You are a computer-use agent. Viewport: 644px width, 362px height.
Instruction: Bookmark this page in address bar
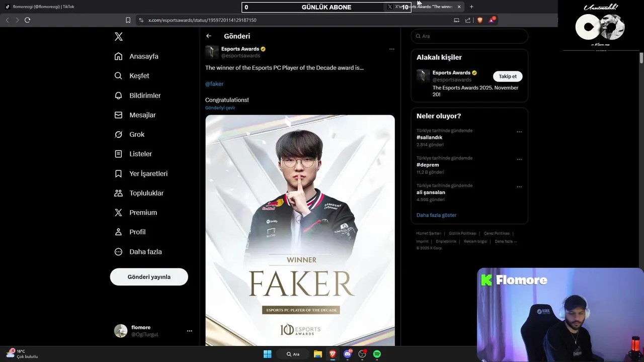click(128, 20)
